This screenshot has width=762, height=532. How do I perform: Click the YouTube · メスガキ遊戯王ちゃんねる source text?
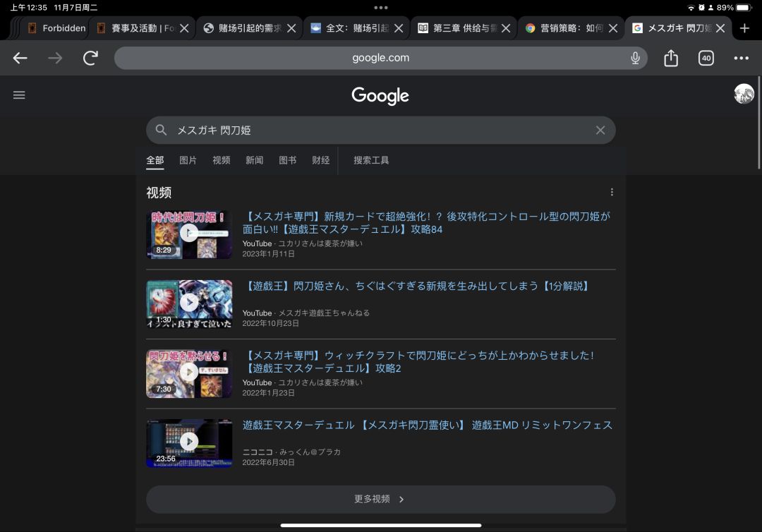(x=306, y=313)
